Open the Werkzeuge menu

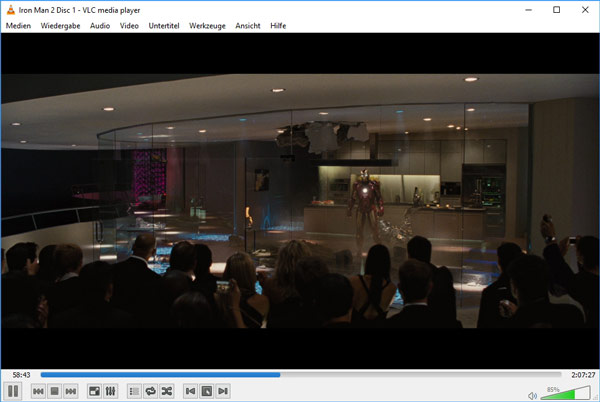pyautogui.click(x=207, y=26)
